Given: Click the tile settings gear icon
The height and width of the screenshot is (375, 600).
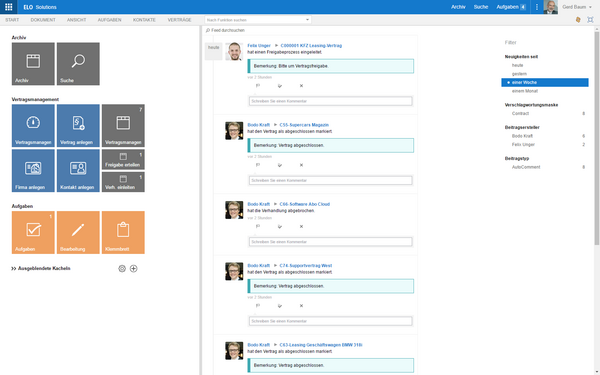Looking at the screenshot, I should click(122, 269).
